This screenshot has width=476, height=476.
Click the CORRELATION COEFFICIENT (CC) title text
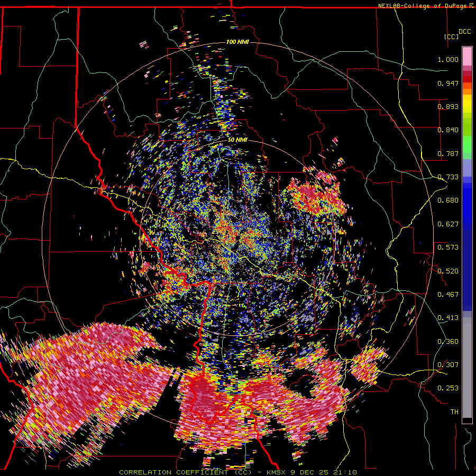185,472
